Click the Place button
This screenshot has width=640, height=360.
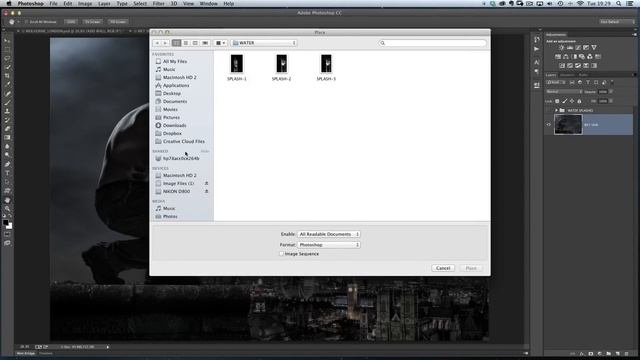tap(471, 268)
